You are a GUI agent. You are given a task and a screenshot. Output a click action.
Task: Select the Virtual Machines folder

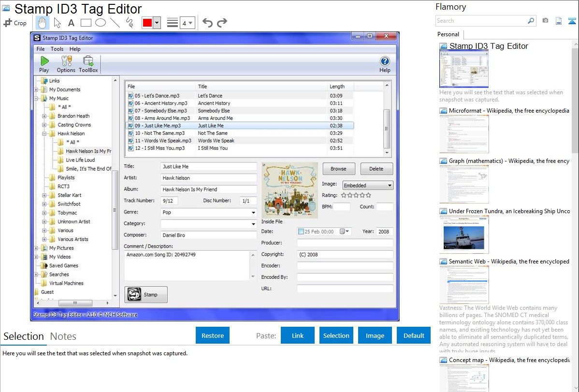pos(66,283)
